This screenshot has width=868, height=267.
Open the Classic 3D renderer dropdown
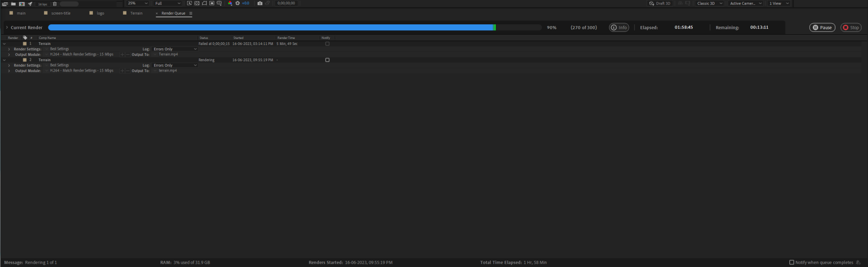point(710,3)
